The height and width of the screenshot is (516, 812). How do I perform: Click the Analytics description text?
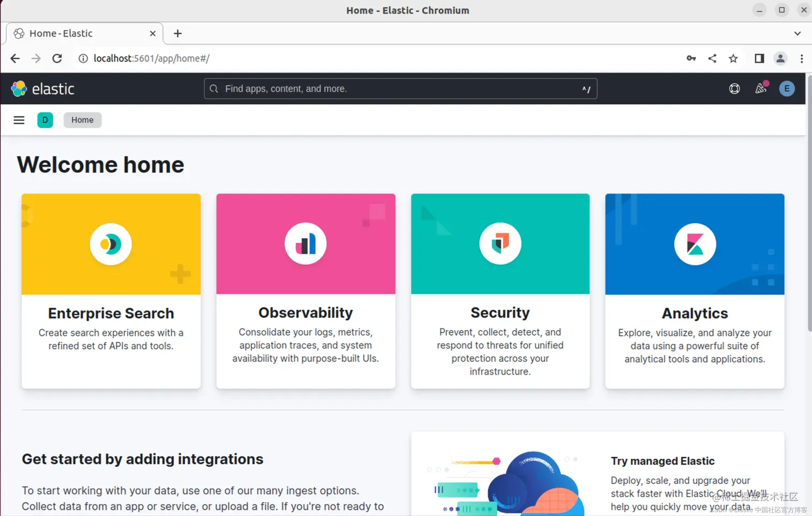pyautogui.click(x=695, y=346)
